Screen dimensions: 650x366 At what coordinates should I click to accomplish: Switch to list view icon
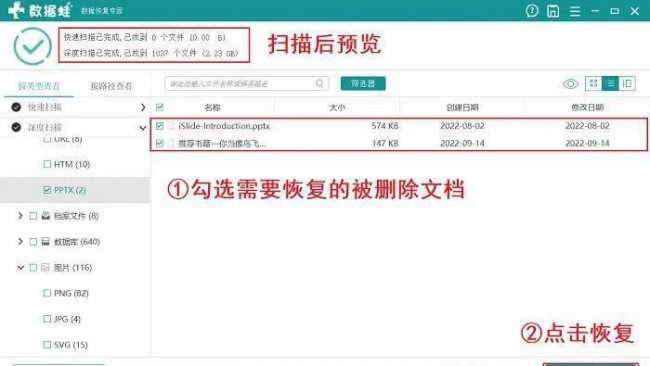(610, 83)
